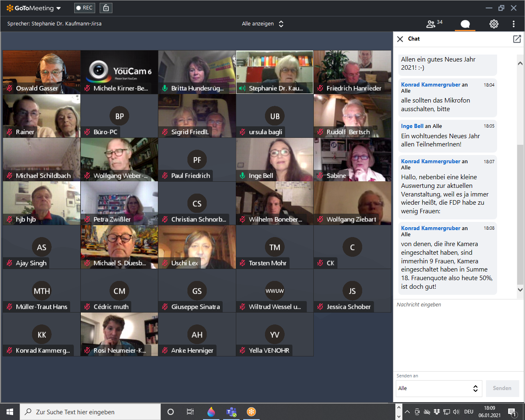Open the 'Senden an' recipient dropdown
This screenshot has height=420, width=525.
pos(437,388)
